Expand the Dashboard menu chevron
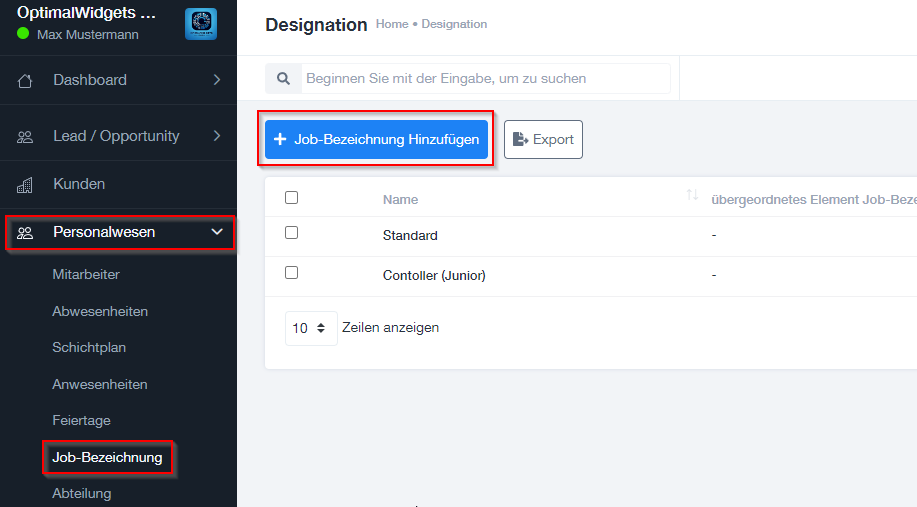 (x=216, y=80)
